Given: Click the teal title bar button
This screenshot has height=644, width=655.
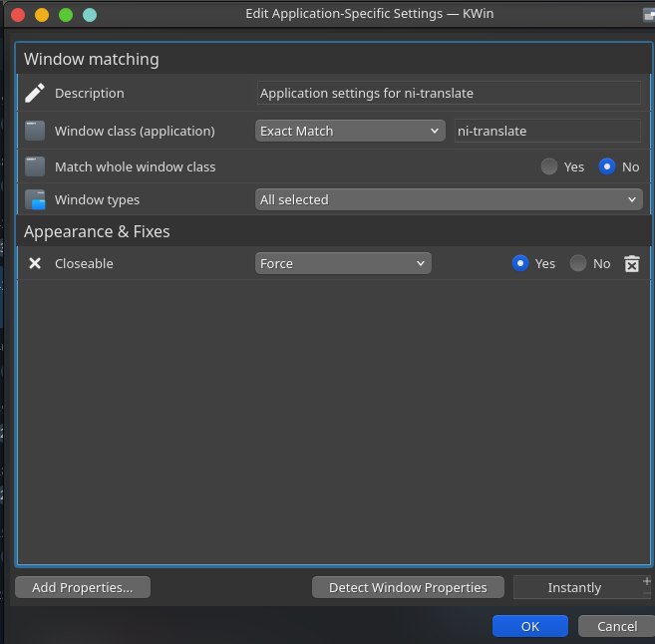Looking at the screenshot, I should pos(90,15).
